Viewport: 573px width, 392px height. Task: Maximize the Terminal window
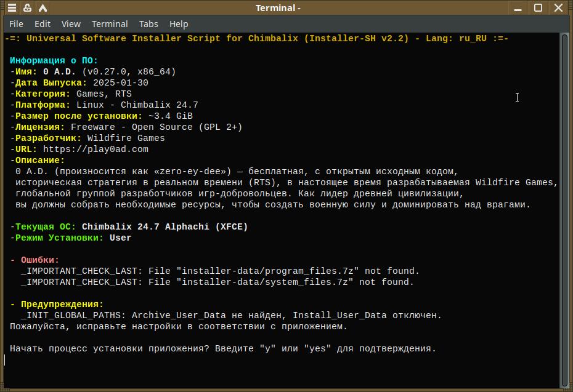pos(538,8)
